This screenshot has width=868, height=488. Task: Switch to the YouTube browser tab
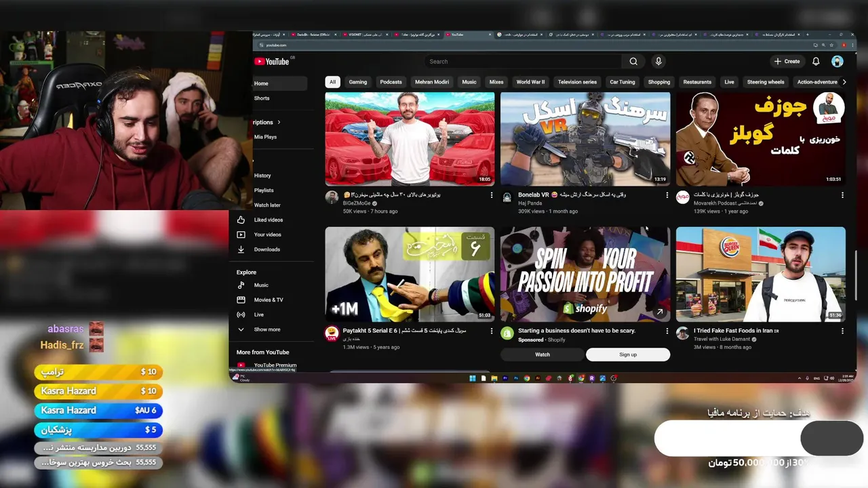[468, 35]
